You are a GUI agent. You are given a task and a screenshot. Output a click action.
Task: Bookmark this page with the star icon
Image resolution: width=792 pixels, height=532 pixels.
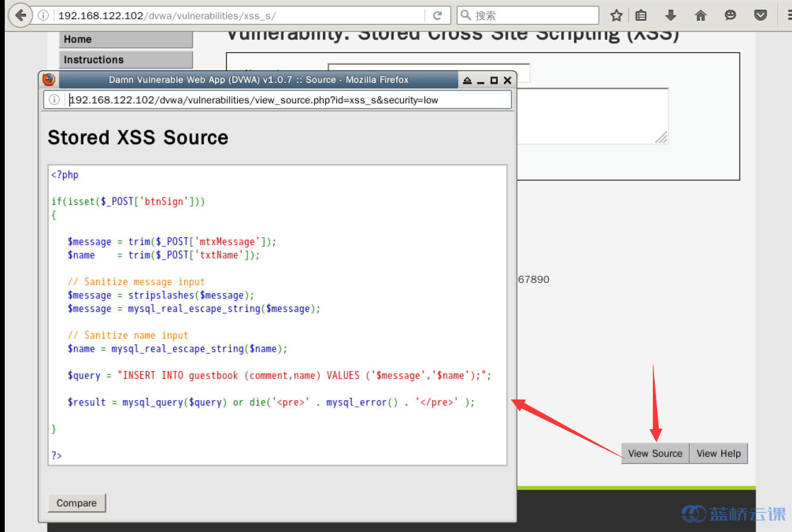[617, 15]
